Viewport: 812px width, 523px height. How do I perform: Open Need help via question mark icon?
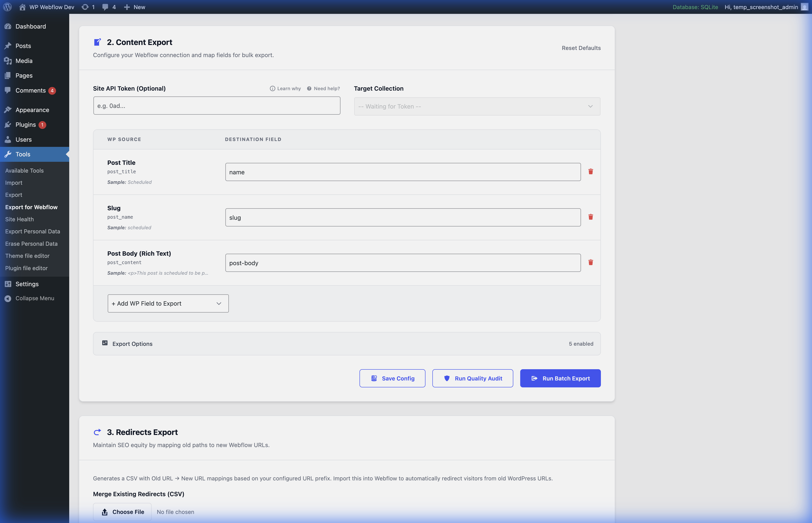(309, 88)
